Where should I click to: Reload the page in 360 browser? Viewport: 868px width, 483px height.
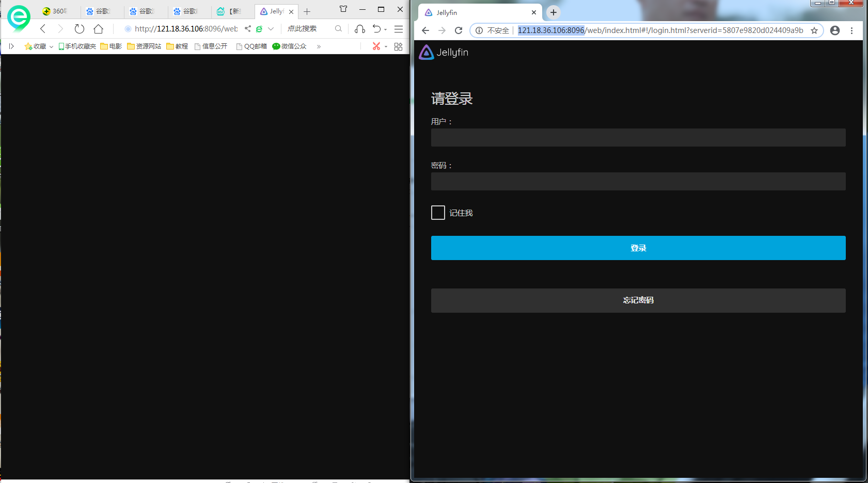click(x=79, y=29)
